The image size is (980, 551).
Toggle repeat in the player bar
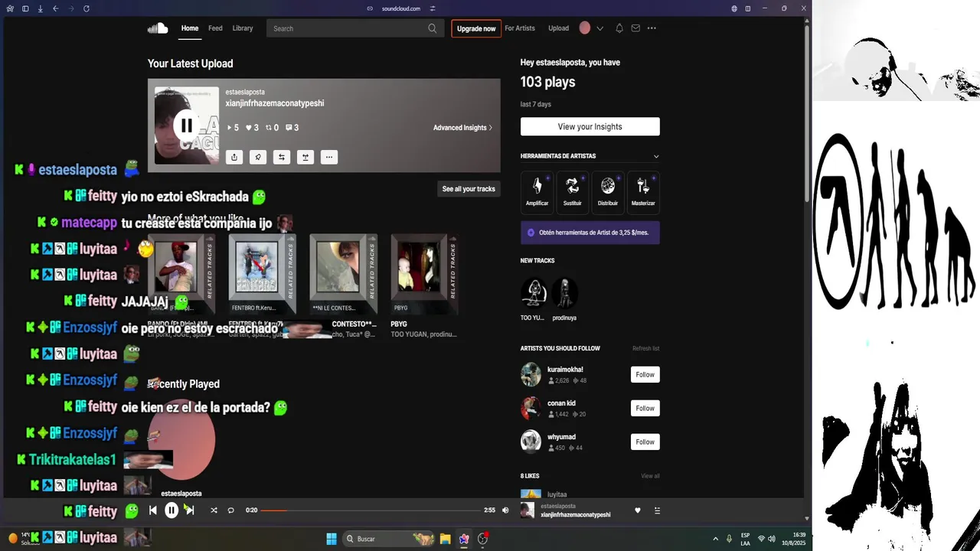(x=230, y=510)
